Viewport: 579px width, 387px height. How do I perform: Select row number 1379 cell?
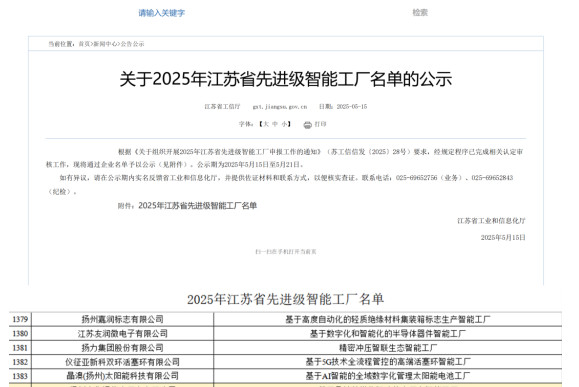click(20, 319)
